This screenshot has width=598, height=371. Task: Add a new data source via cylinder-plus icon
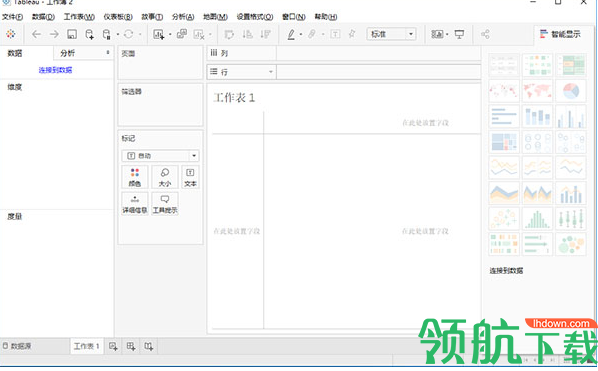[90, 34]
